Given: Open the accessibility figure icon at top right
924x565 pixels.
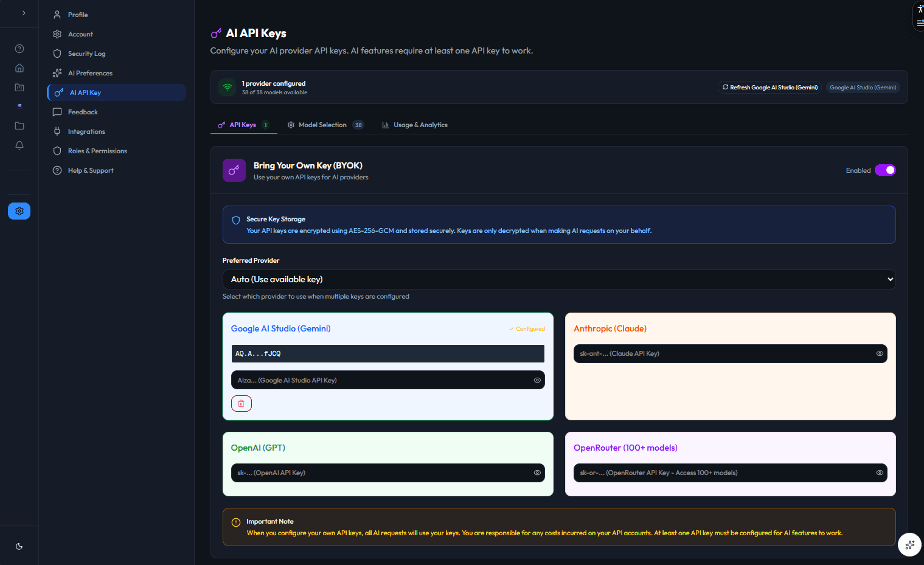Looking at the screenshot, I should click(x=920, y=9).
